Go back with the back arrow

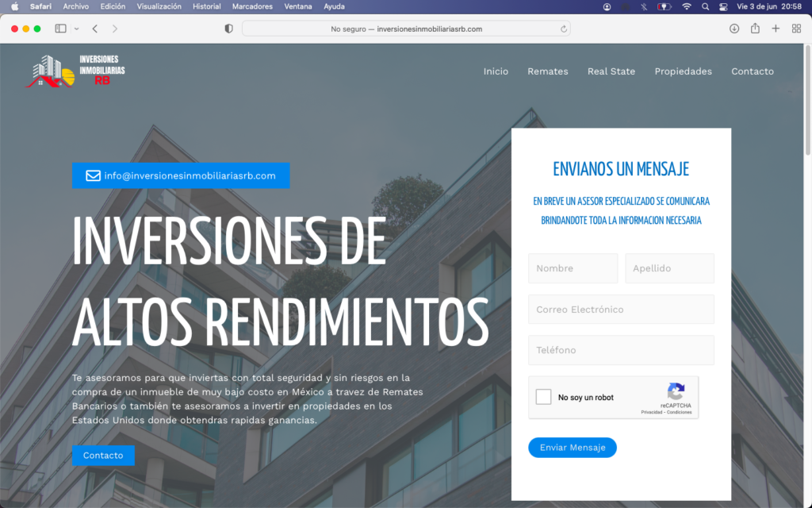[95, 29]
